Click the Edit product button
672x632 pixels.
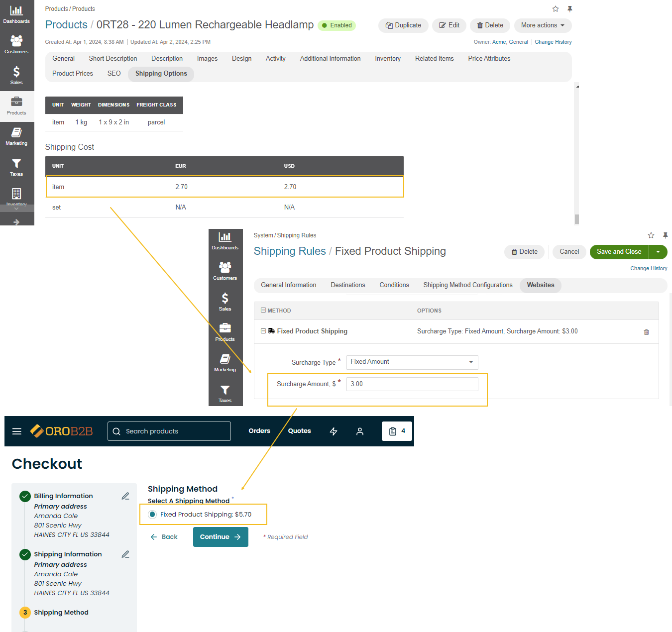pyautogui.click(x=449, y=25)
